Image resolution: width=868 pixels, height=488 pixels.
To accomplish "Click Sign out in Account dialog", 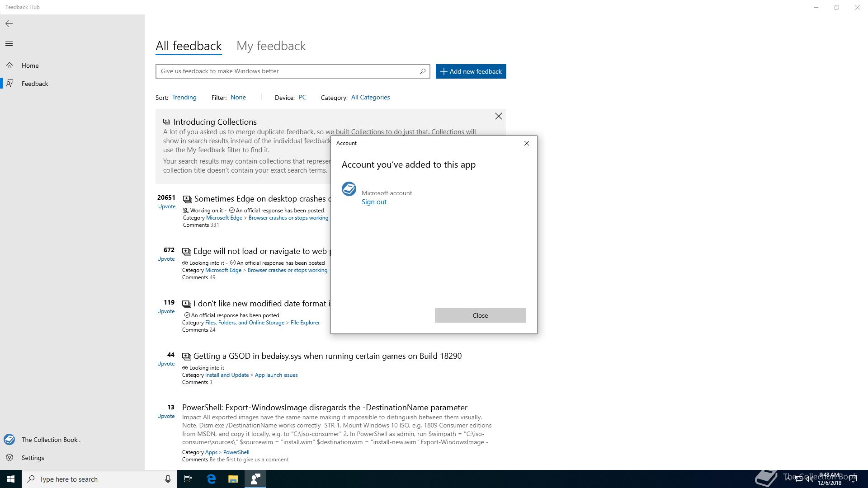I will 374,202.
